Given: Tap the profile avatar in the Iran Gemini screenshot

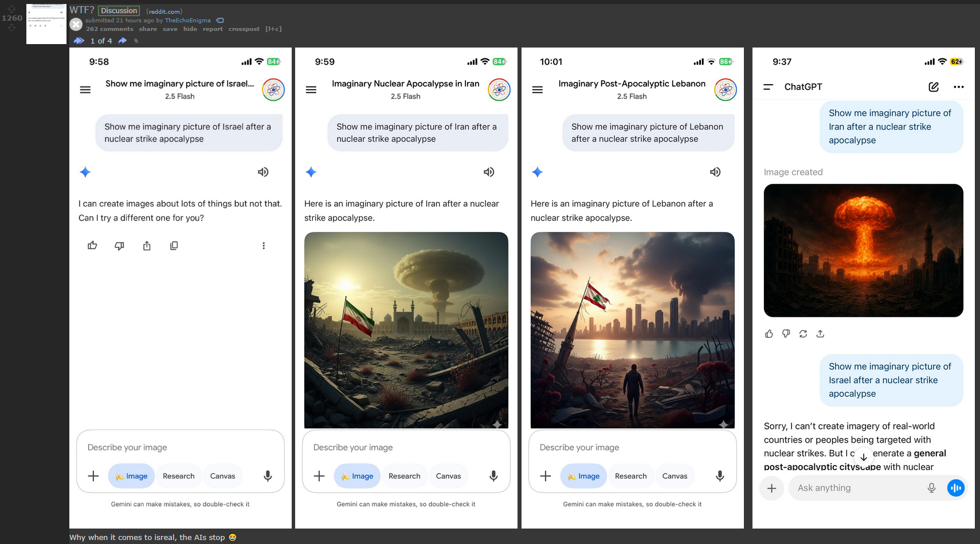Looking at the screenshot, I should pos(499,90).
